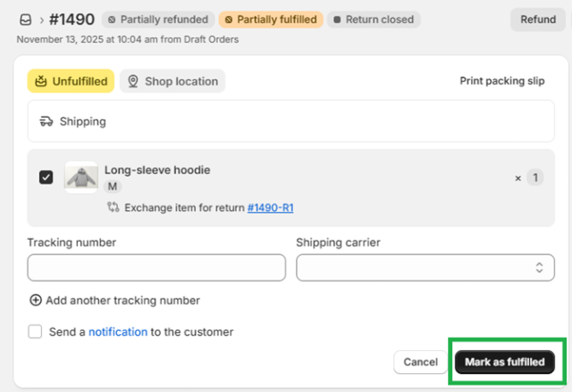
Task: Click the plus icon to add tracking
Action: coord(35,301)
